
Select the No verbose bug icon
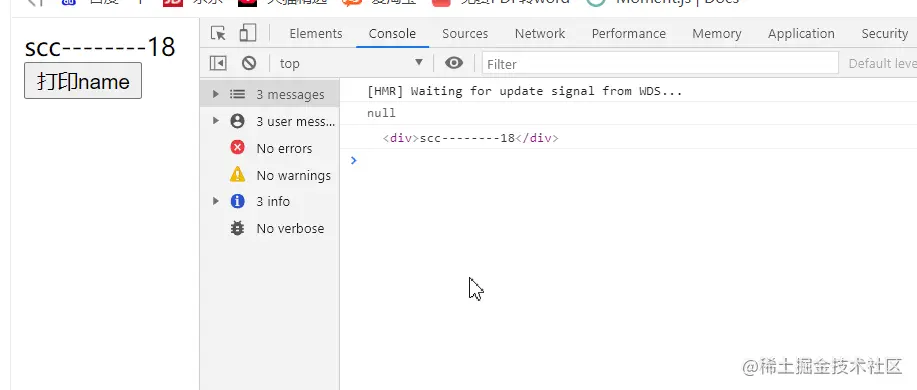pos(237,228)
